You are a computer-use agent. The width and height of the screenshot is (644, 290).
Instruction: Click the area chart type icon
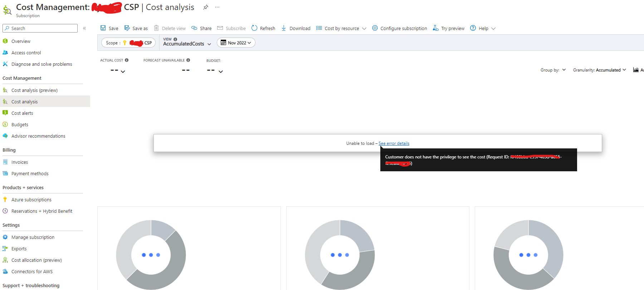[636, 70]
